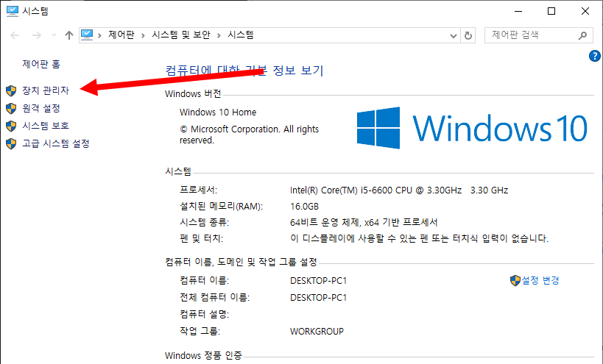Click shield icon beside 원격 설정

coord(11,108)
